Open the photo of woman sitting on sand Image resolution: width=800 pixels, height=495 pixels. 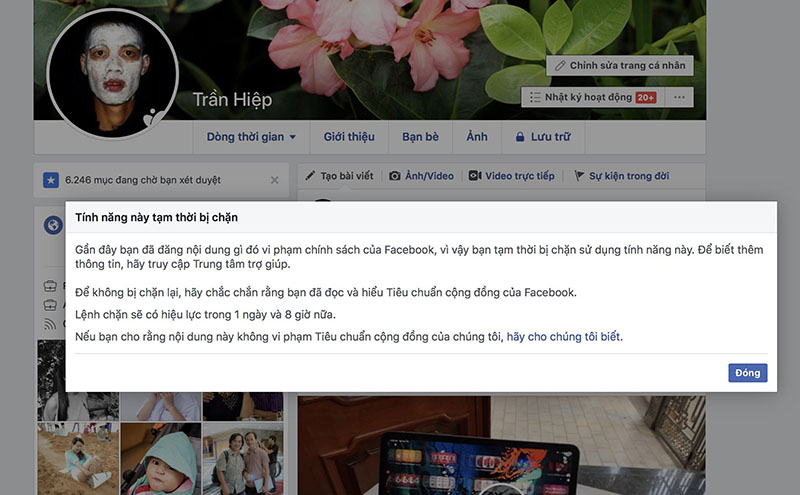78,459
